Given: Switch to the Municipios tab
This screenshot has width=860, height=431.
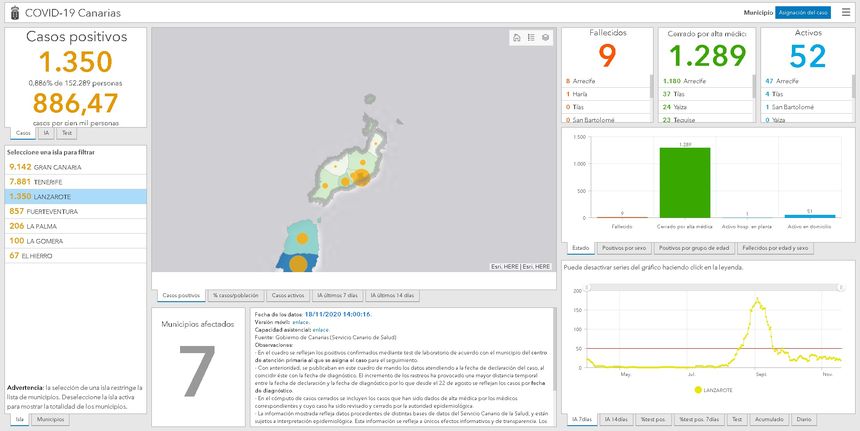Looking at the screenshot, I should (50, 420).
